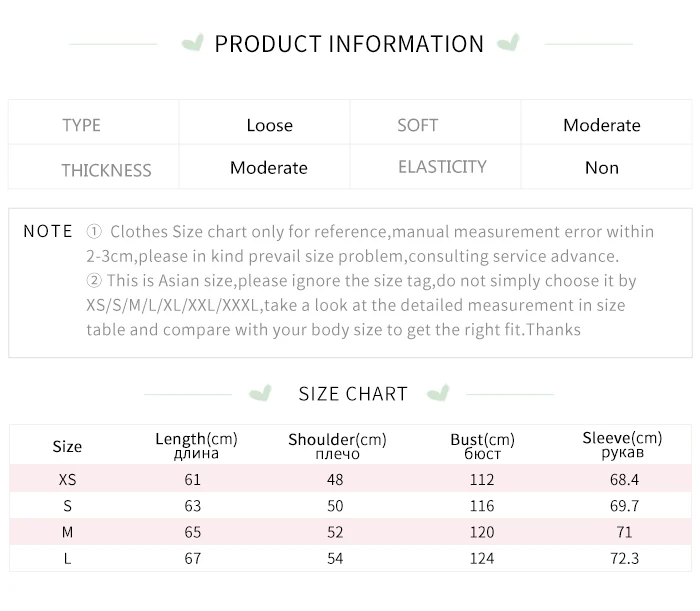
Task: Click the leaf icon after SIZE CHART
Action: click(x=437, y=393)
